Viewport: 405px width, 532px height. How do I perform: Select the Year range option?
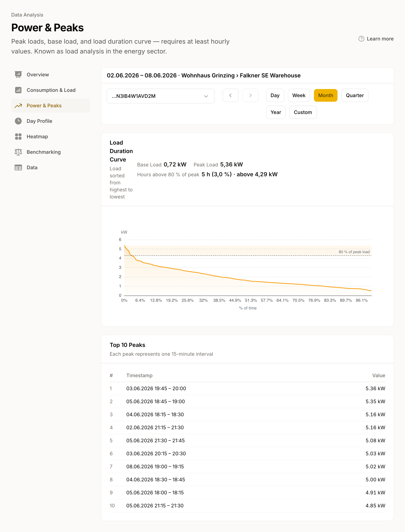tap(276, 112)
